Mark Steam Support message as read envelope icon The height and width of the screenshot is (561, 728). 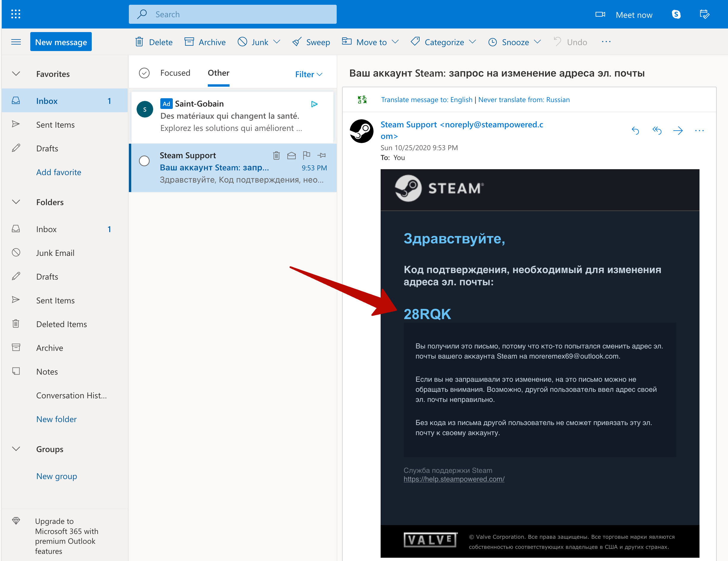291,155
